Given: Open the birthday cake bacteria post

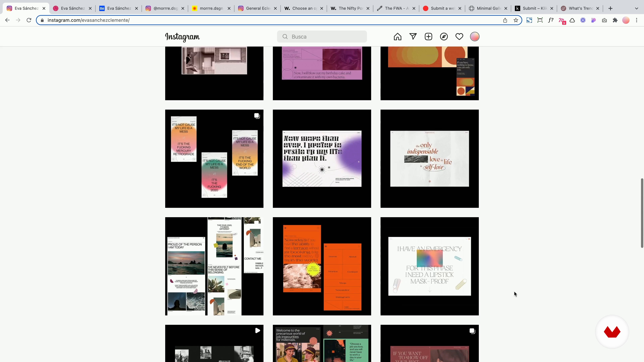Looking at the screenshot, I should (322, 73).
